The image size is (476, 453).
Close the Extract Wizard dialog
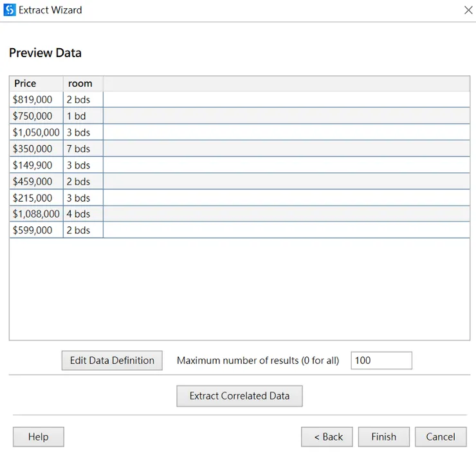[468, 10]
